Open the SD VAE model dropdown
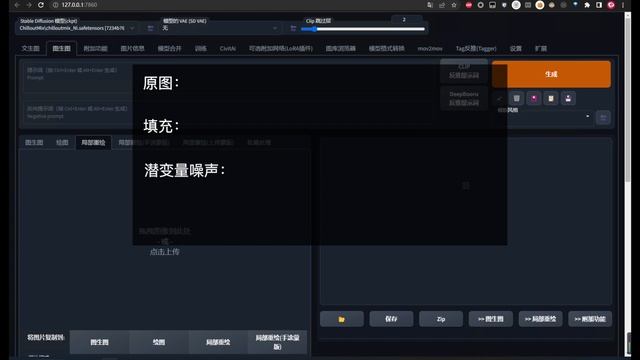The image size is (640, 360). tap(220, 28)
